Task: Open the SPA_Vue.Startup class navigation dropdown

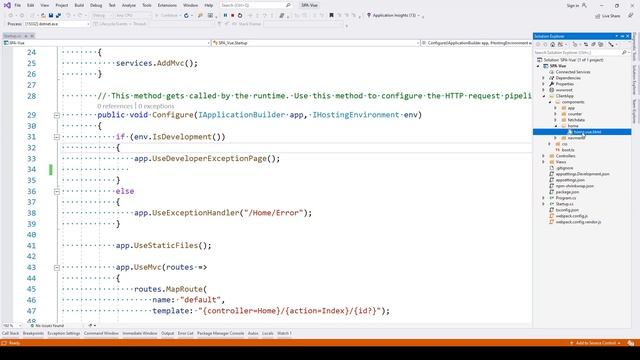Action: (x=316, y=42)
